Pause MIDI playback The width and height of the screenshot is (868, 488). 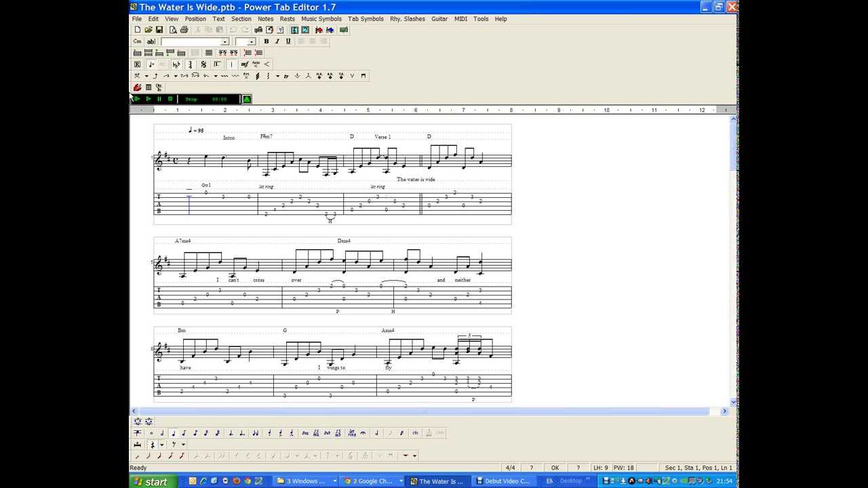(x=159, y=99)
